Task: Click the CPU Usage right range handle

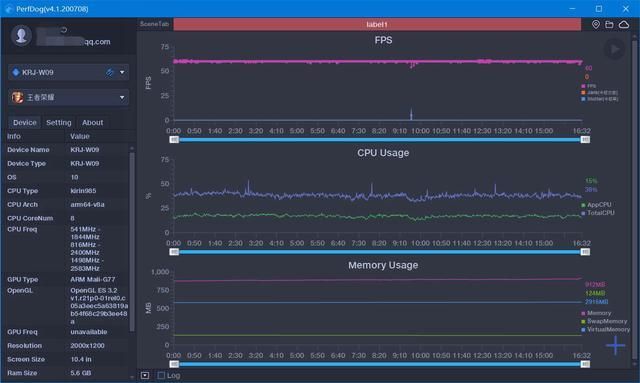Action: [585, 252]
